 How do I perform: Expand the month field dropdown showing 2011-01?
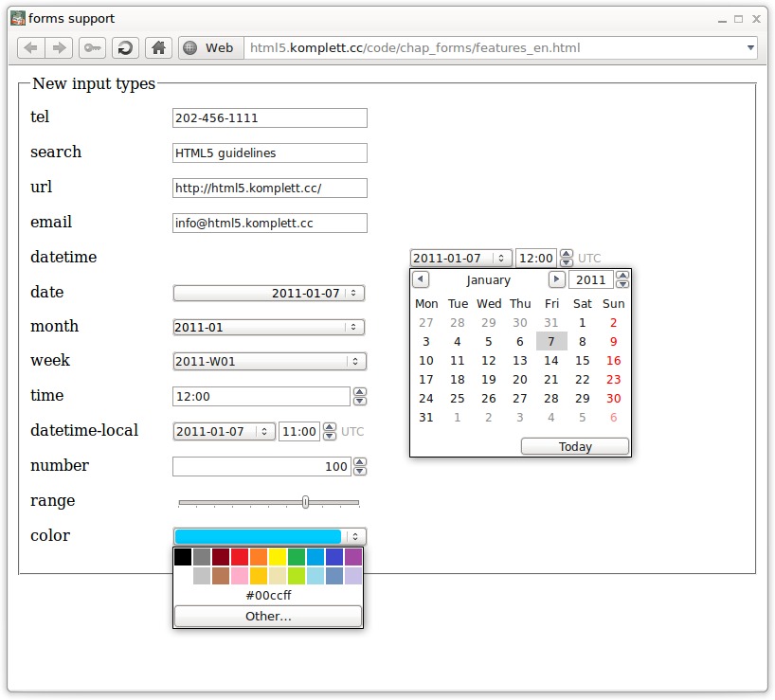pos(354,328)
